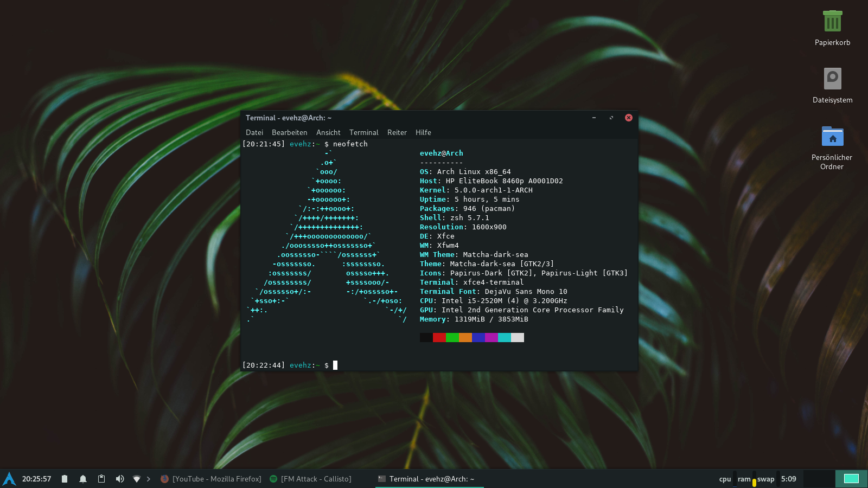Click the GPU: Intel 2nd Generation line
The height and width of the screenshot is (488, 868).
522,310
